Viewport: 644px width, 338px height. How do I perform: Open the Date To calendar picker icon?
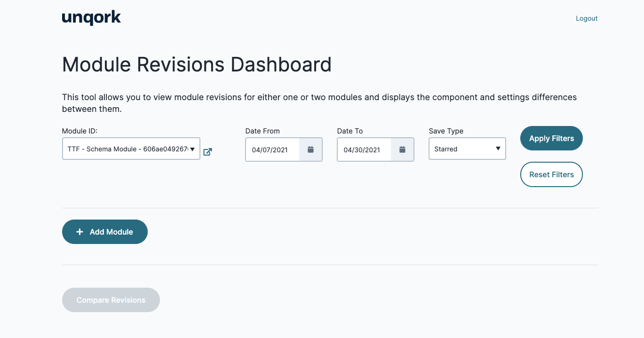pos(402,149)
